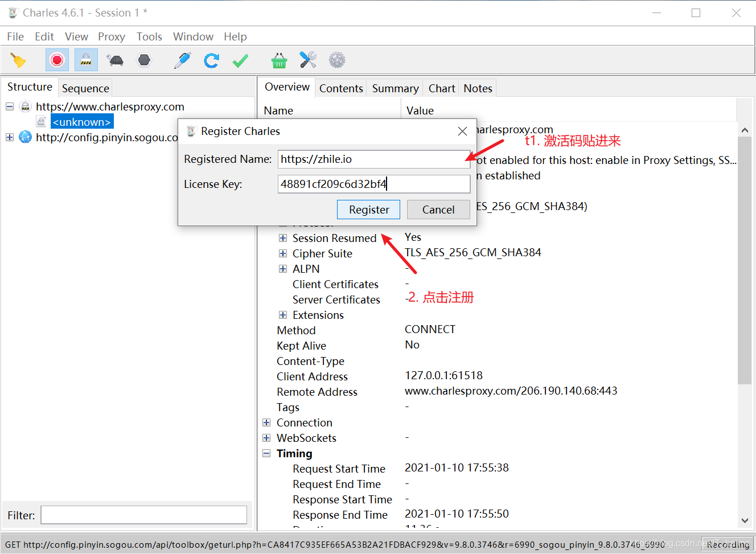Switch to the Contents tab
The height and width of the screenshot is (554, 756).
pyautogui.click(x=341, y=88)
